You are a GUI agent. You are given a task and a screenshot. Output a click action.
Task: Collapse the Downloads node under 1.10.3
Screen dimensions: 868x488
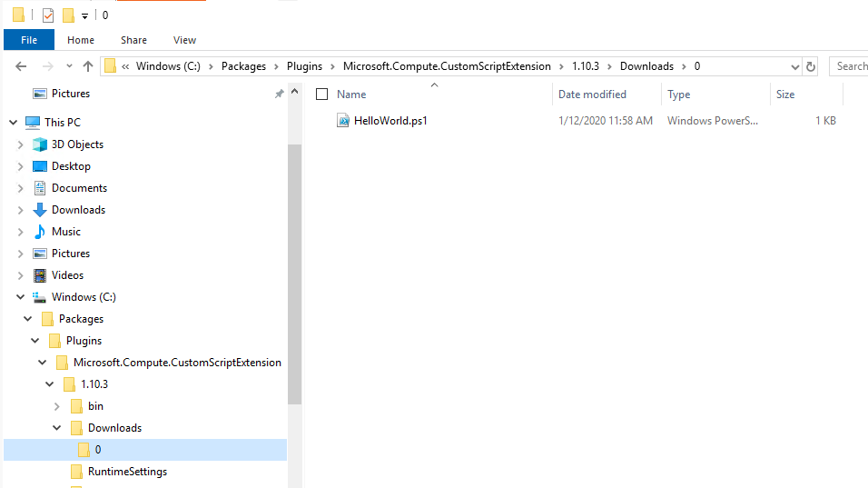tap(57, 428)
